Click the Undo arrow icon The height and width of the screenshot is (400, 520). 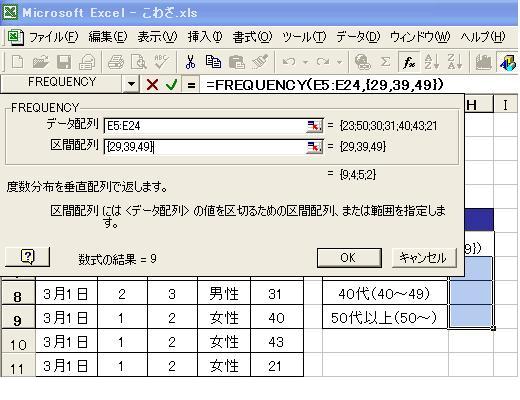[289, 62]
